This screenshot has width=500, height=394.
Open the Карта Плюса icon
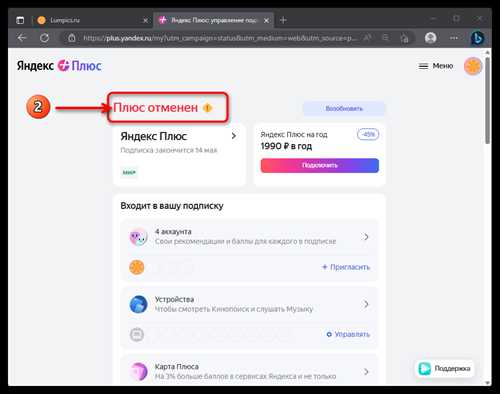138,372
